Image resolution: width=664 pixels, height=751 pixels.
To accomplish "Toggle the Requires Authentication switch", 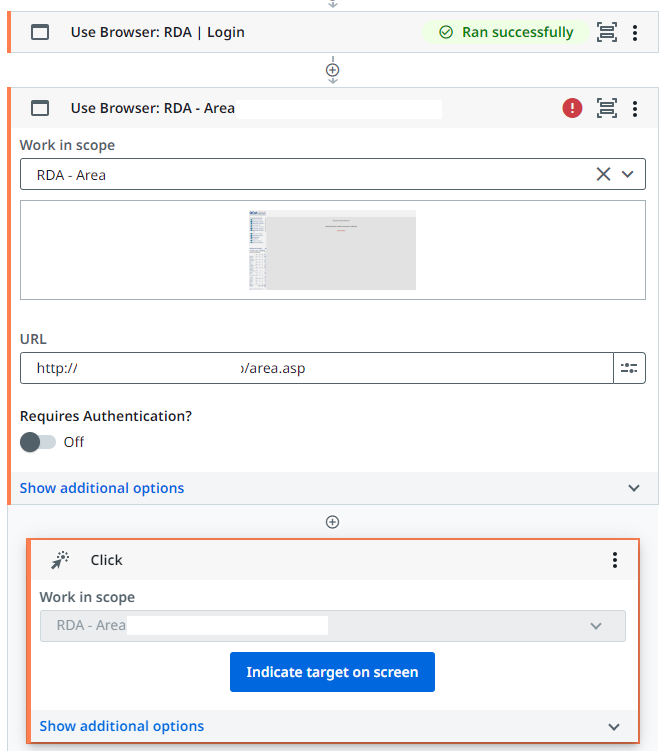I will point(38,442).
